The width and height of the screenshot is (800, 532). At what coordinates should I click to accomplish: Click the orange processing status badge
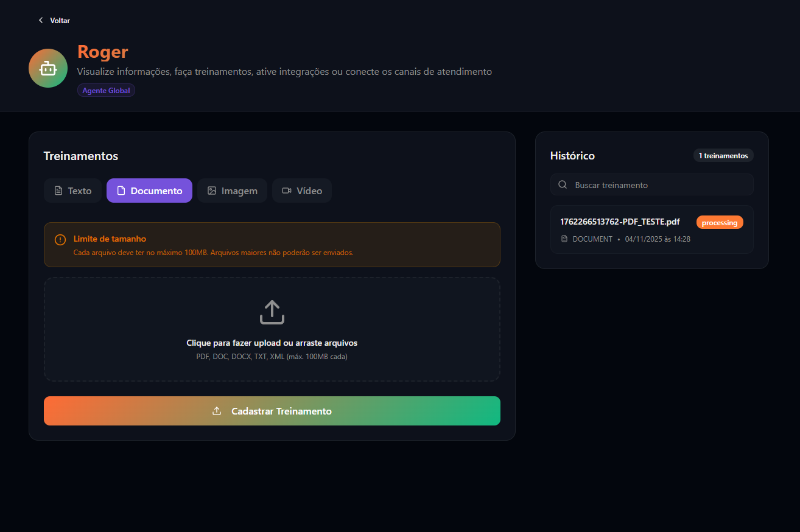point(720,223)
